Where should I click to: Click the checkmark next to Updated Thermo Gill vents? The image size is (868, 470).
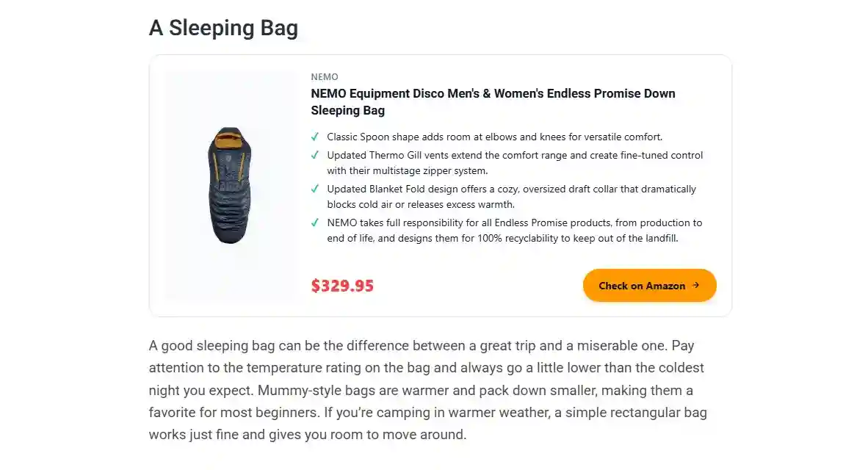coord(315,155)
